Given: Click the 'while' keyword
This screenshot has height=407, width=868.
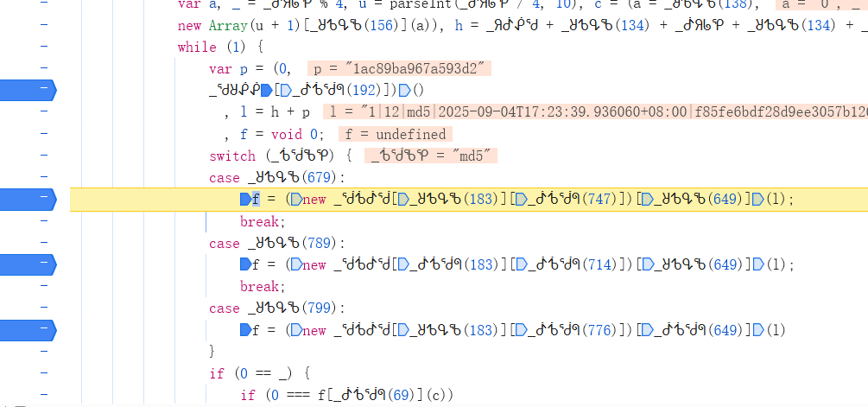Looking at the screenshot, I should click(x=197, y=47).
